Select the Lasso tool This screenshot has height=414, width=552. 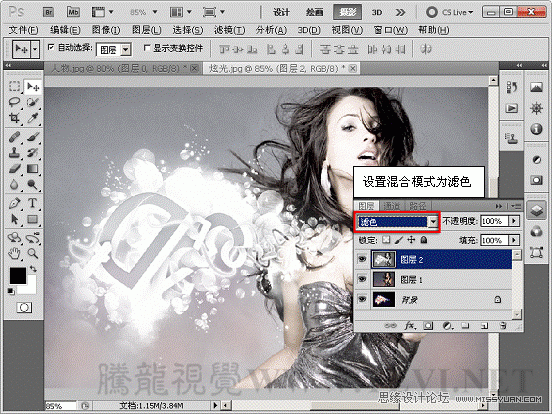(x=14, y=102)
